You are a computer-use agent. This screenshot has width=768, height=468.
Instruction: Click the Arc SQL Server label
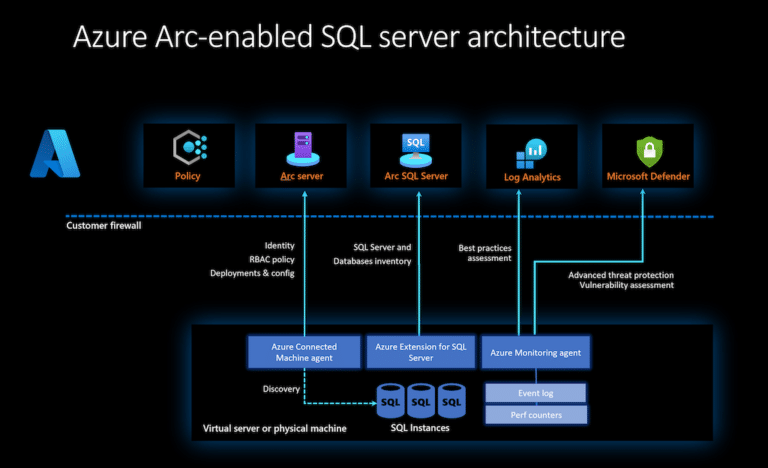[416, 176]
